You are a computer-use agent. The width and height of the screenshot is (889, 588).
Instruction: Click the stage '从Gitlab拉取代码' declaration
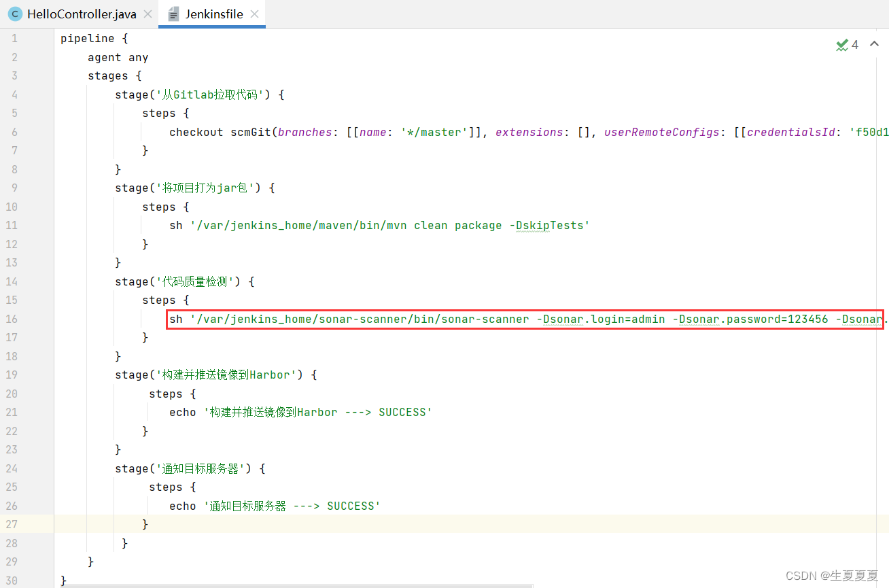[199, 95]
